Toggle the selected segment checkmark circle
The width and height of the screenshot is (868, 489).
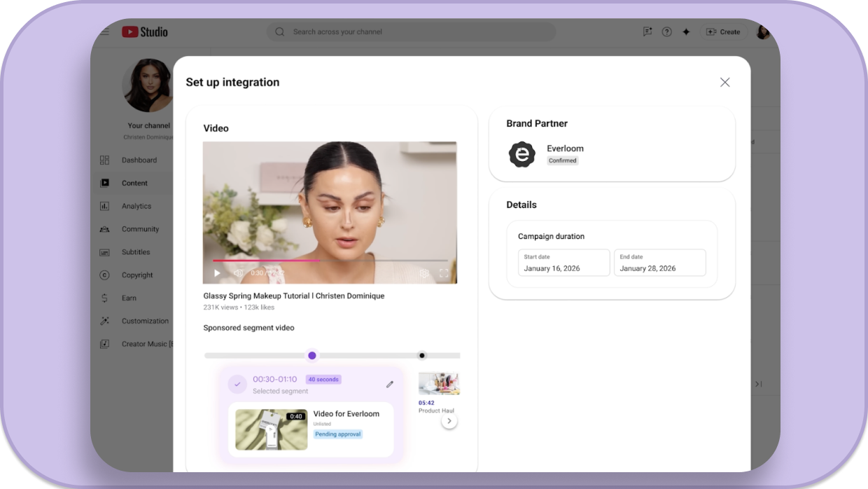pos(237,384)
